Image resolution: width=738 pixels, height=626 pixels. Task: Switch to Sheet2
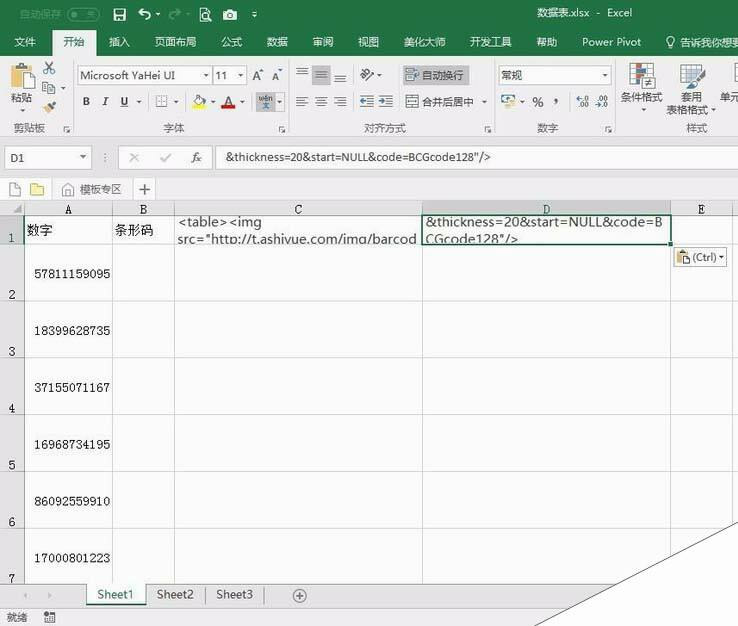(175, 594)
